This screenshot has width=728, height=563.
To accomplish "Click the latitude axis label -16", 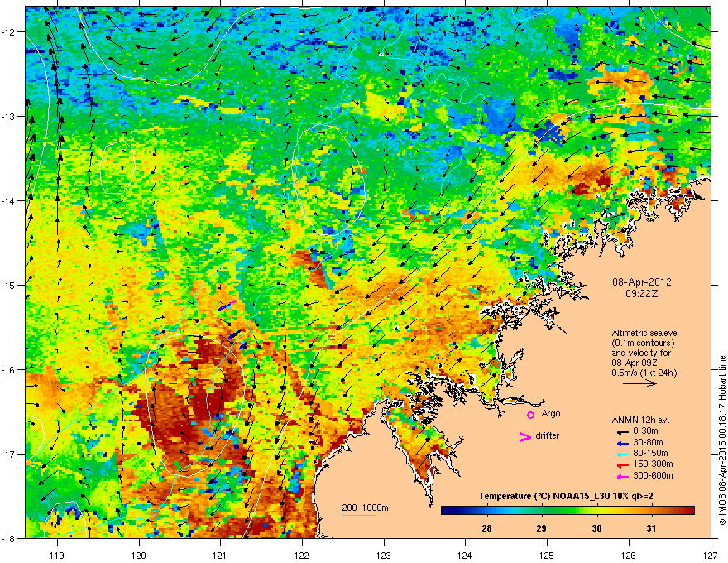I will pyautogui.click(x=9, y=370).
